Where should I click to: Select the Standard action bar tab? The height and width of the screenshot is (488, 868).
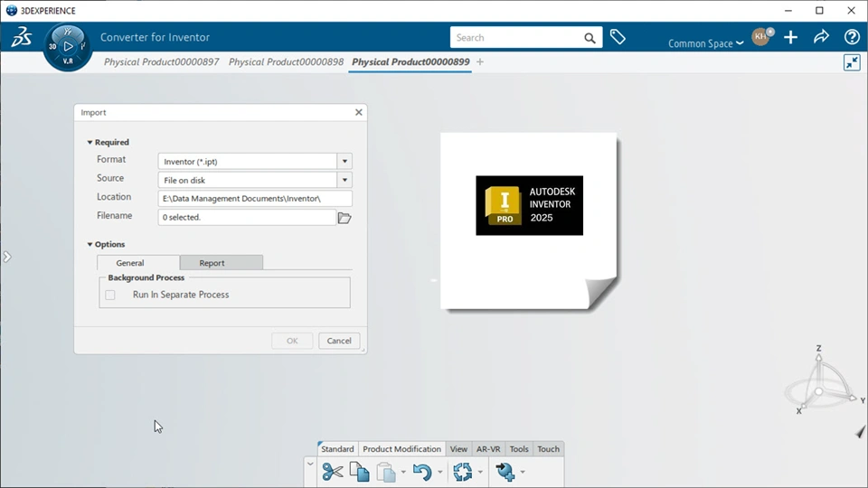point(337,449)
